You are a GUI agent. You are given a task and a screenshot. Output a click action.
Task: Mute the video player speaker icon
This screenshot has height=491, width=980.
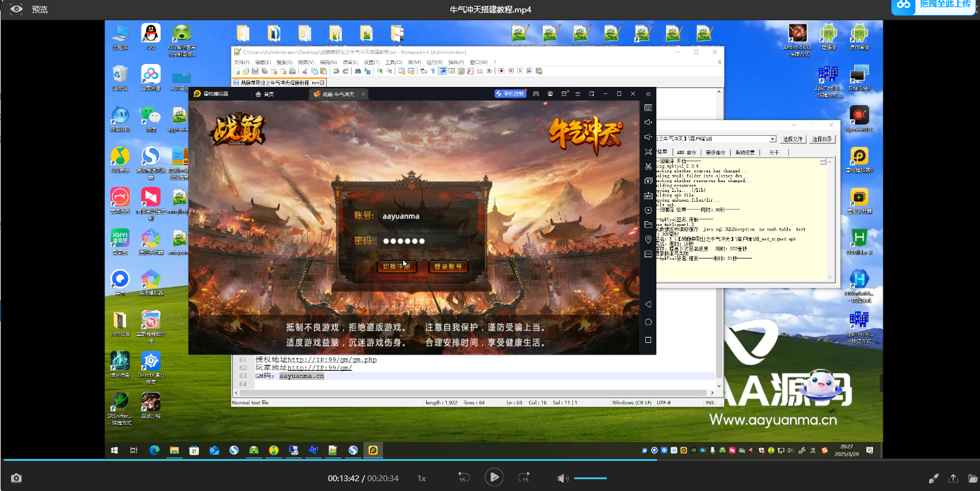[x=562, y=479]
